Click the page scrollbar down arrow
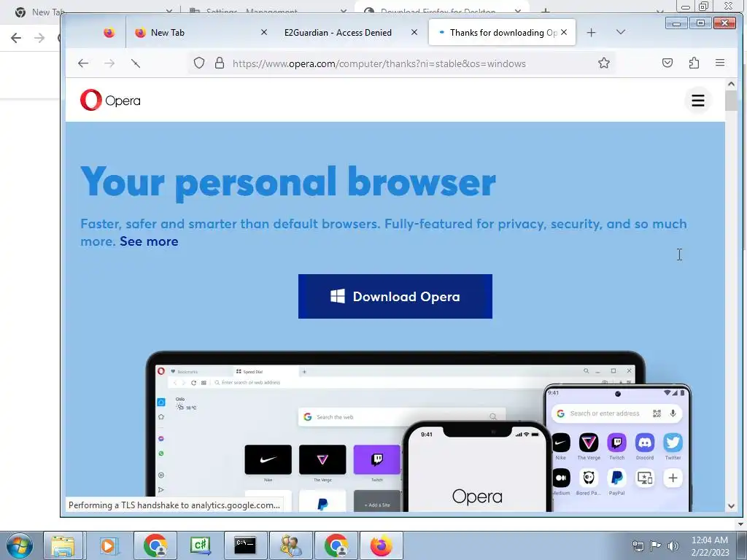 coord(731,506)
